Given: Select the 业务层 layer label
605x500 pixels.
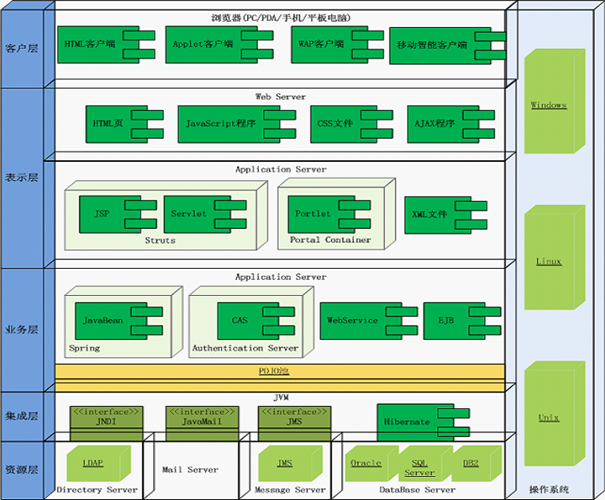Looking at the screenshot, I should coord(22,328).
